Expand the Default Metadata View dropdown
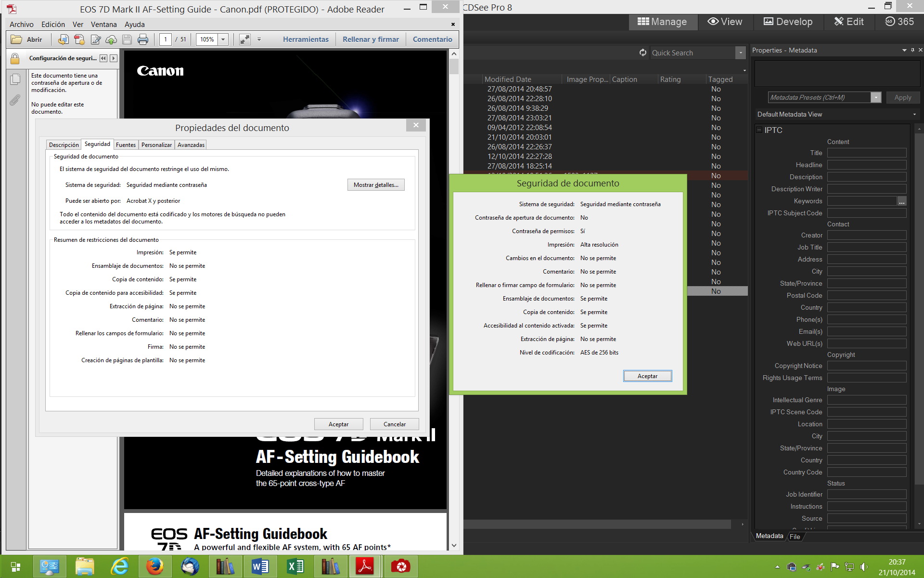The image size is (924, 578). coord(914,115)
